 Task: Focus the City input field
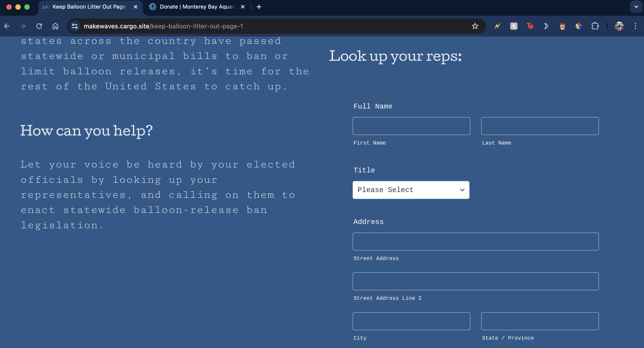pos(411,321)
